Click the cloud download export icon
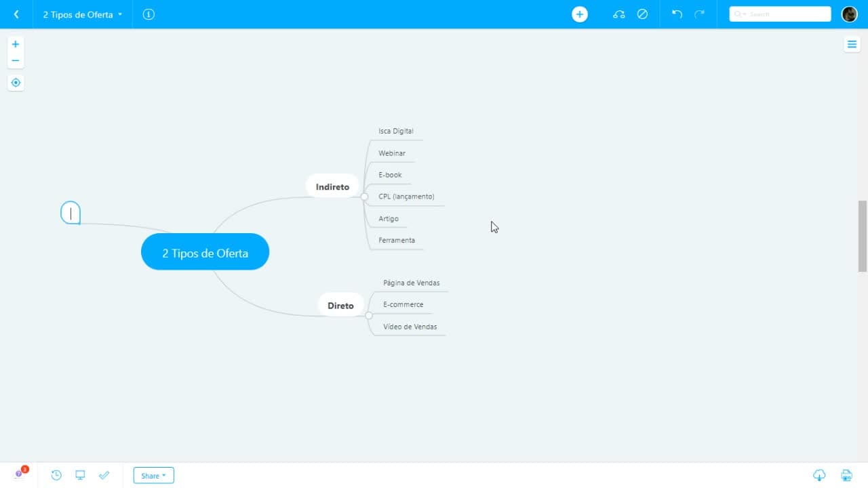This screenshot has width=868, height=488. tap(819, 475)
